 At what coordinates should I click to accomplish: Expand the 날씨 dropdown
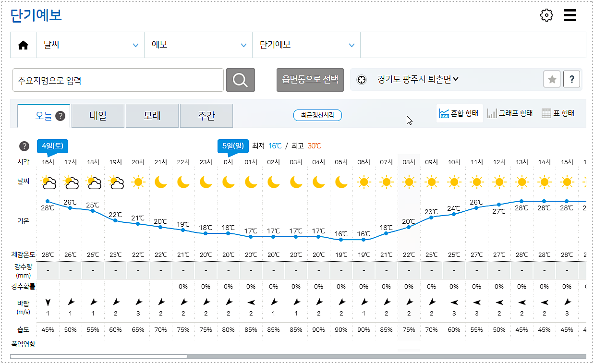click(x=91, y=45)
